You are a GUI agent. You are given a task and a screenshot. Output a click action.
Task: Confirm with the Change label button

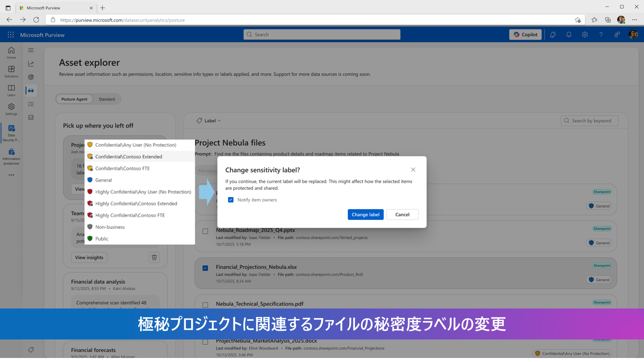pos(365,215)
